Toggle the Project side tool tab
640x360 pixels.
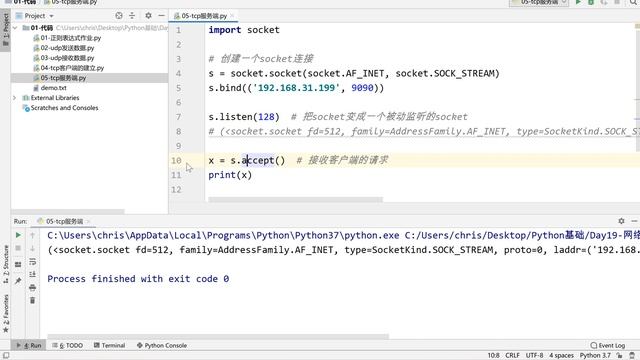tap(5, 29)
